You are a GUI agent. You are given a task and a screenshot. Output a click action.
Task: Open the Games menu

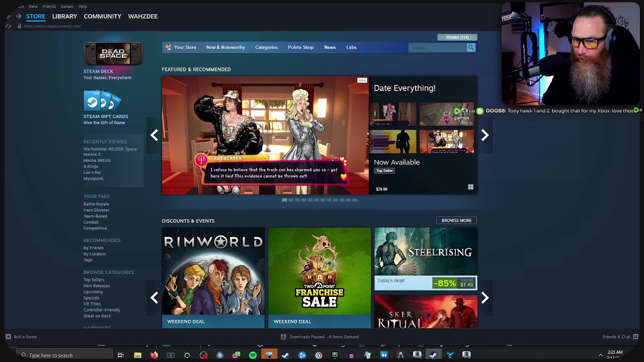[x=67, y=7]
